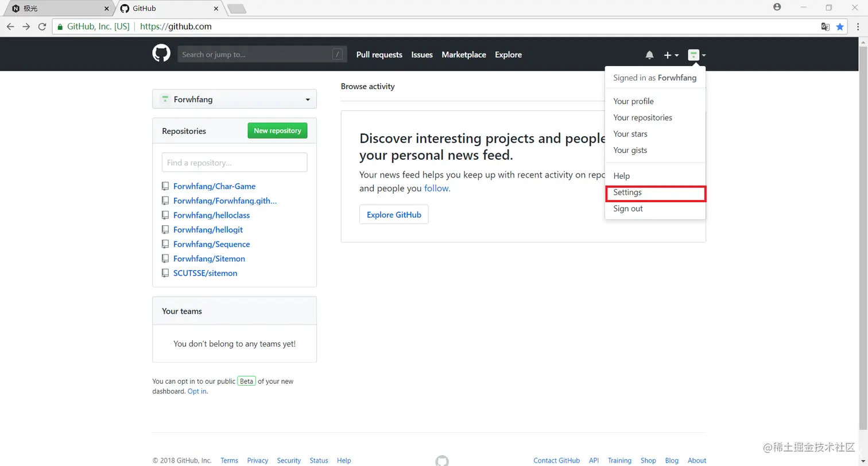Screen dimensions: 868x466
Task: Open Security footer link
Action: point(289,460)
